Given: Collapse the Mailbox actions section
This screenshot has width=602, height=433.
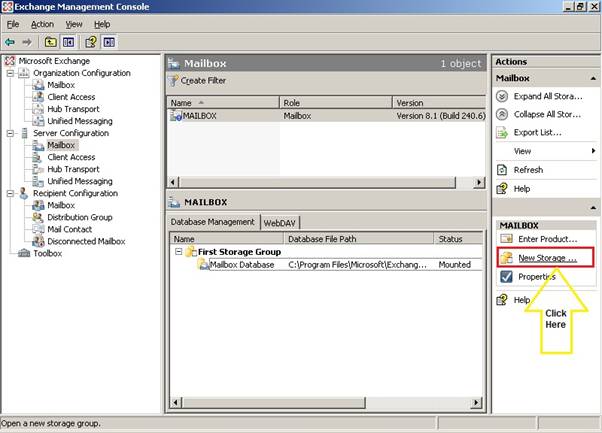Looking at the screenshot, I should tap(593, 78).
